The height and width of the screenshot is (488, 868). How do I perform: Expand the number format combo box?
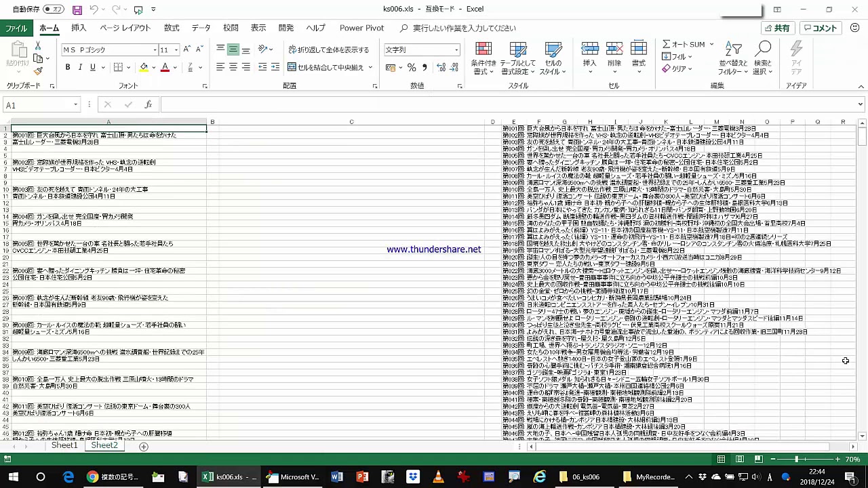click(x=456, y=50)
